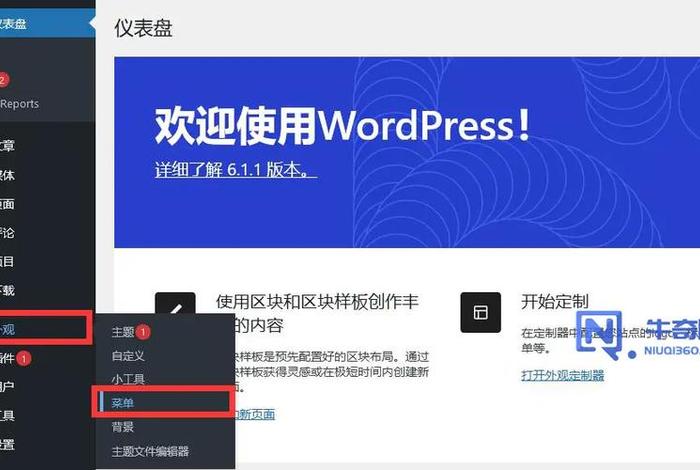The width and height of the screenshot is (700, 470).
Task: Open 自定义 in the appearance submenu
Action: (x=128, y=356)
